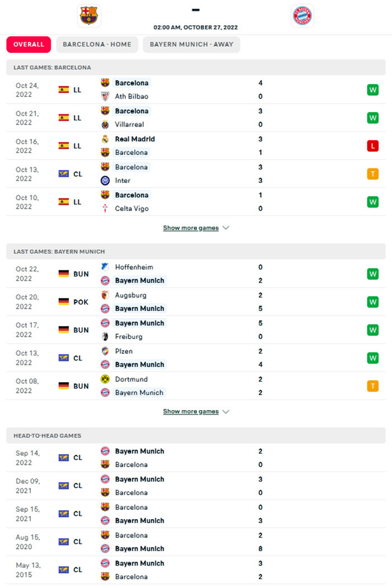Image resolution: width=392 pixels, height=588 pixels.
Task: Select the Overall tab
Action: (29, 45)
